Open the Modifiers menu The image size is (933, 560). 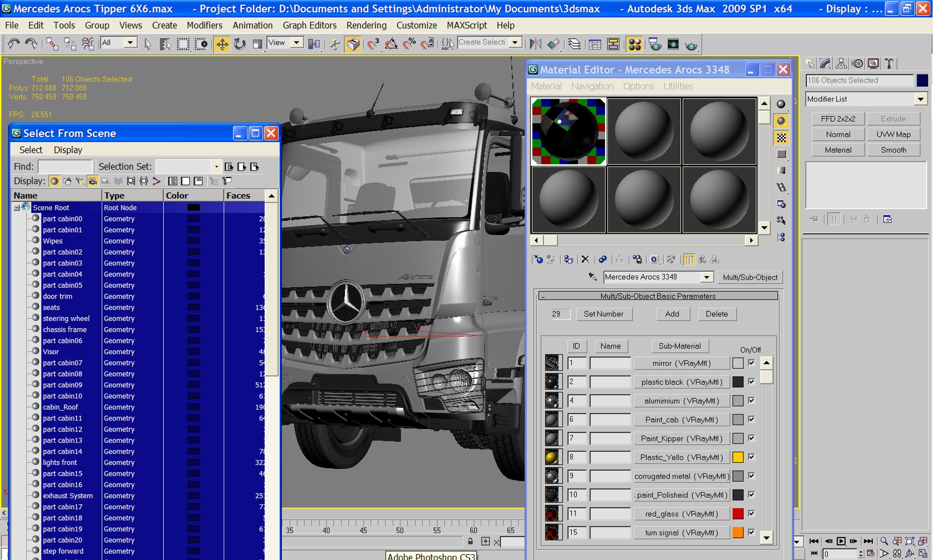204,25
